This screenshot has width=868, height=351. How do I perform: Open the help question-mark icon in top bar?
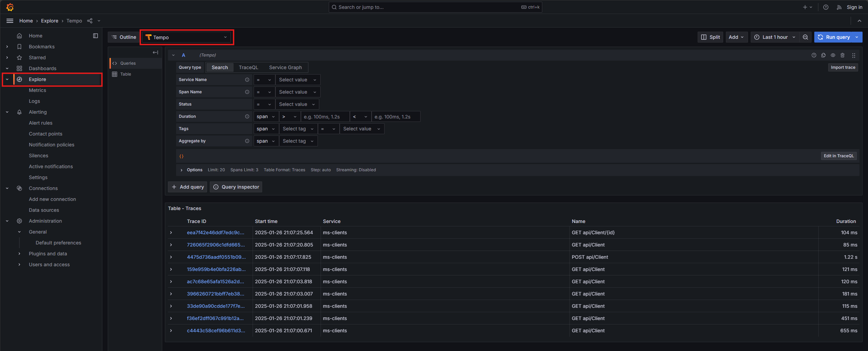[x=826, y=7]
